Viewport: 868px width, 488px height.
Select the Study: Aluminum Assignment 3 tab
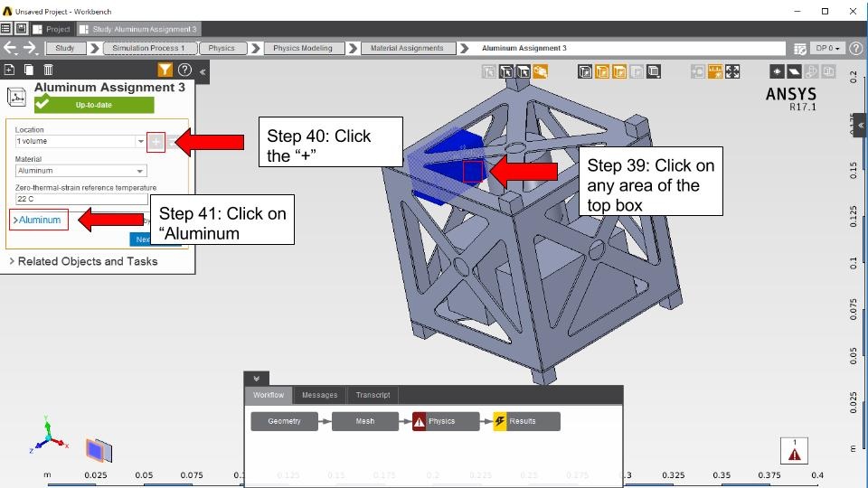[138, 29]
